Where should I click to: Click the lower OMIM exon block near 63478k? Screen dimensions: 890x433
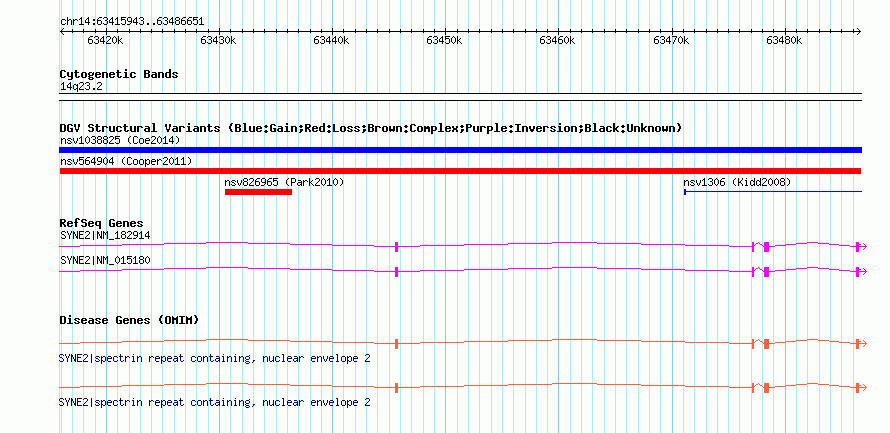click(766, 388)
